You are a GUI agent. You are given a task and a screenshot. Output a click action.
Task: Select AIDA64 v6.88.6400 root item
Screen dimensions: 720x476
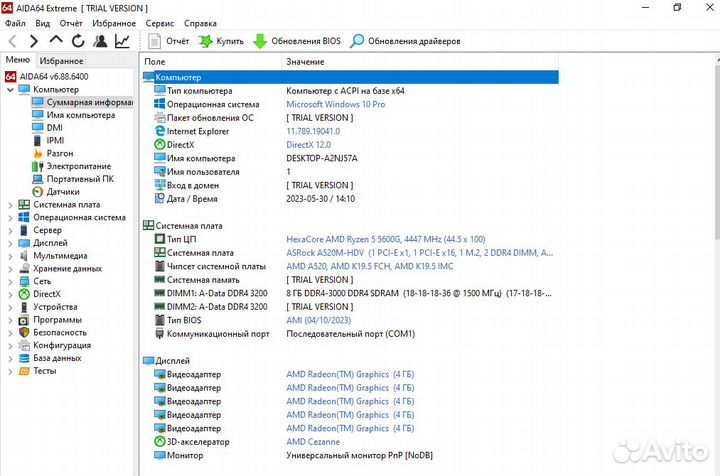coord(54,77)
